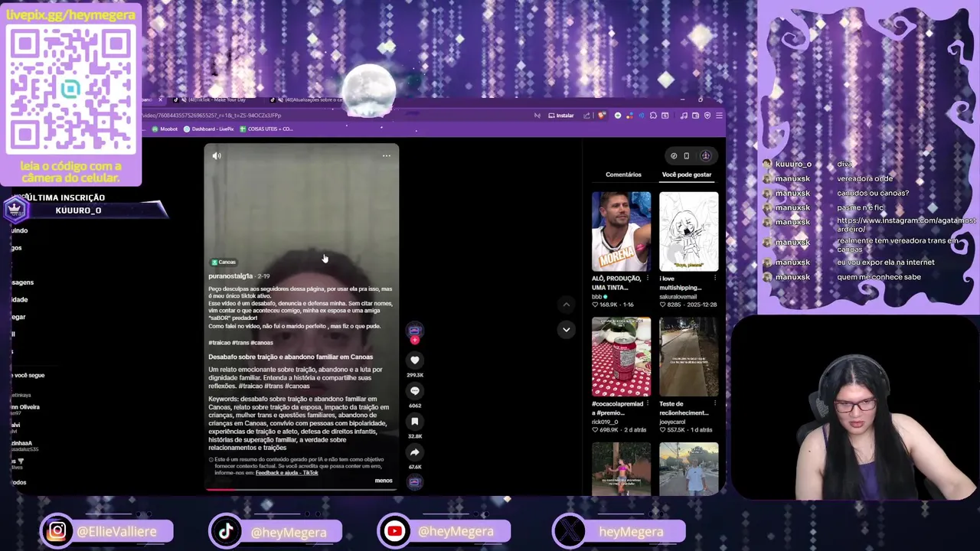Open the browser wallet icon
This screenshot has width=980, height=551.
coord(695,116)
